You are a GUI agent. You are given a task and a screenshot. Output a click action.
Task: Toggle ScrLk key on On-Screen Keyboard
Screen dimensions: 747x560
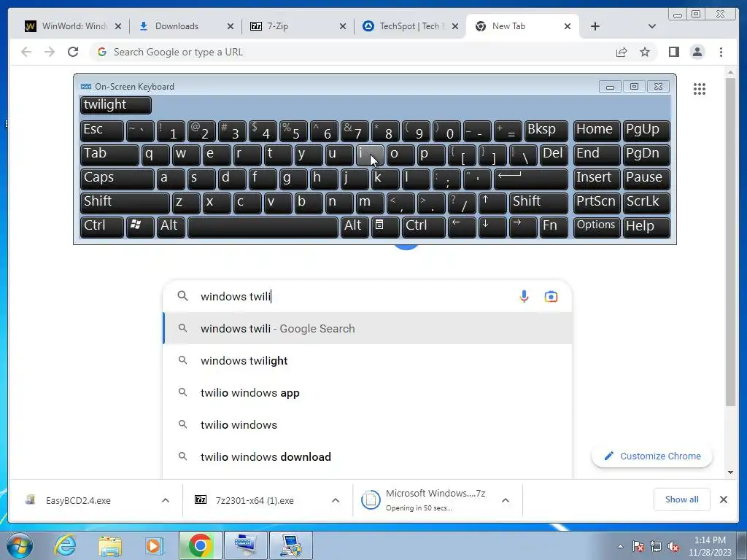coord(646,203)
